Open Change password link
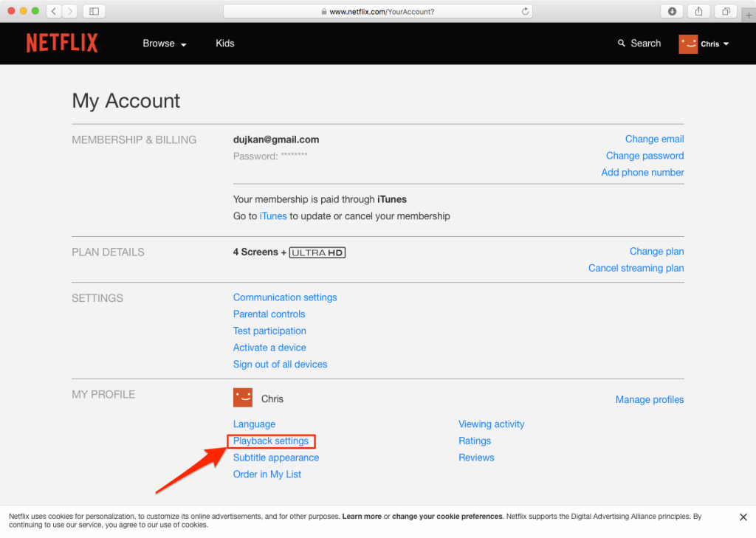This screenshot has height=538, width=756. click(x=645, y=156)
